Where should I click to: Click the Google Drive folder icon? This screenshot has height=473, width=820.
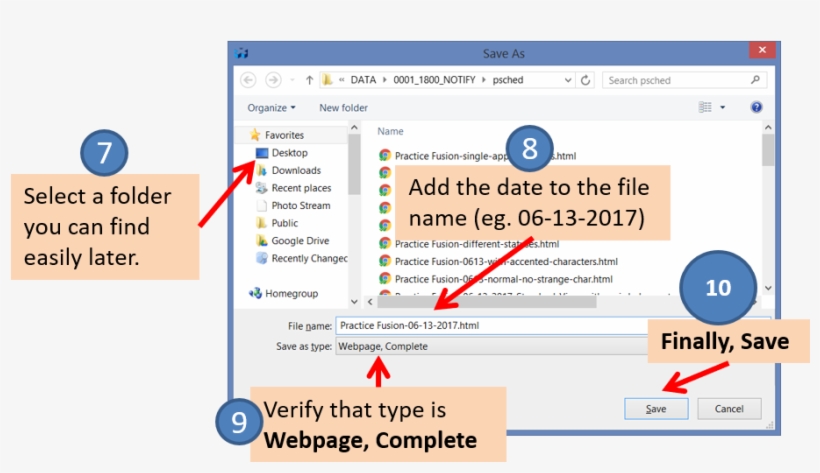click(x=262, y=241)
